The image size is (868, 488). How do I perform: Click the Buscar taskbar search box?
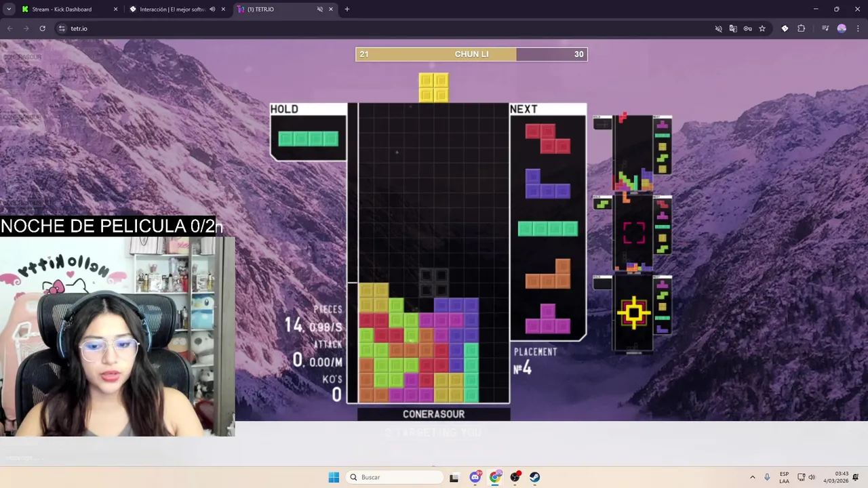click(x=395, y=477)
